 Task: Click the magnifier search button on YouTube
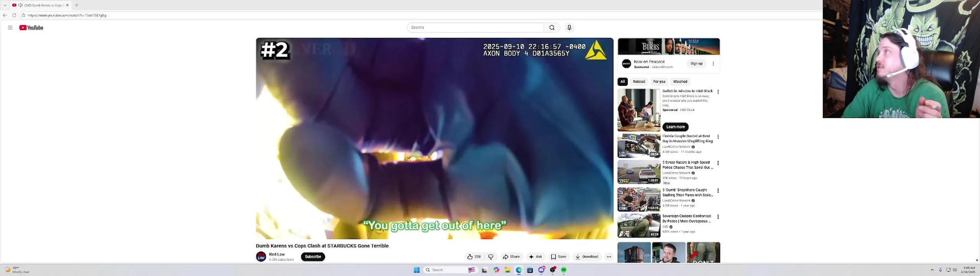(552, 28)
